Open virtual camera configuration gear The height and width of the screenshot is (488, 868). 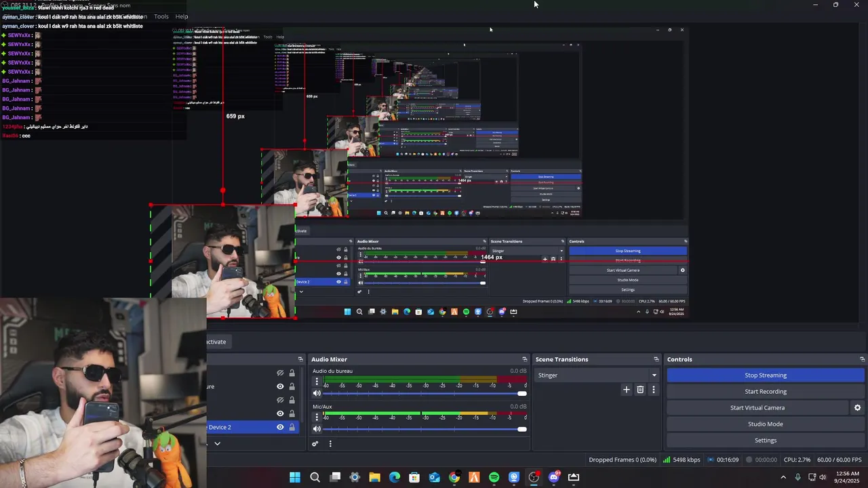click(857, 408)
